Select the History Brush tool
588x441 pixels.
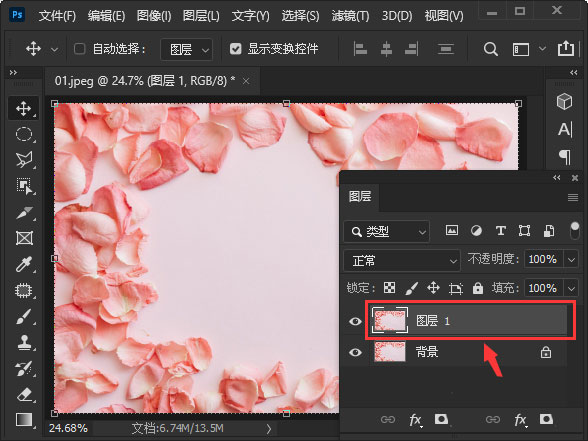[24, 368]
